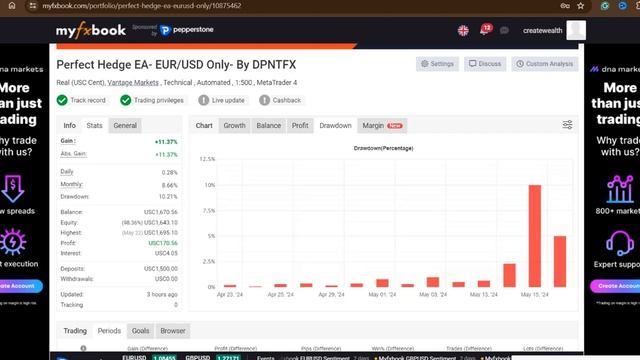This screenshot has height=360, width=640.
Task: Click the browser home icon
Action: pyautogui.click(x=12, y=6)
